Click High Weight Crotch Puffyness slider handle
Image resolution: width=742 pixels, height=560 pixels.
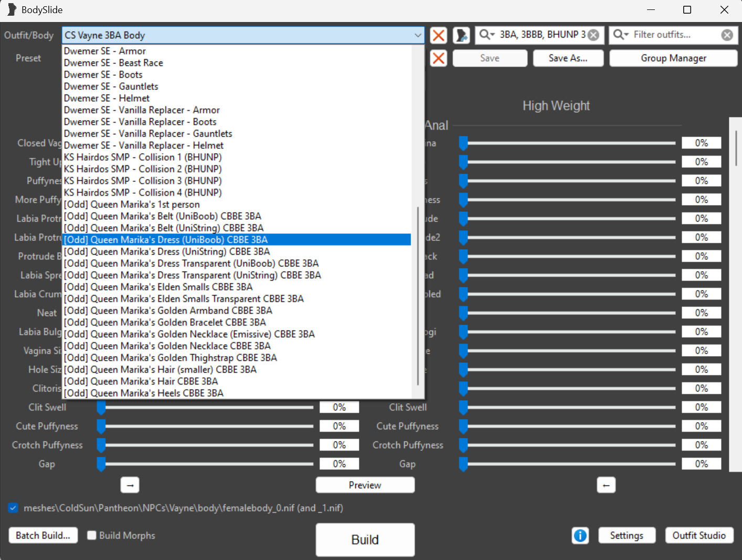tap(463, 445)
